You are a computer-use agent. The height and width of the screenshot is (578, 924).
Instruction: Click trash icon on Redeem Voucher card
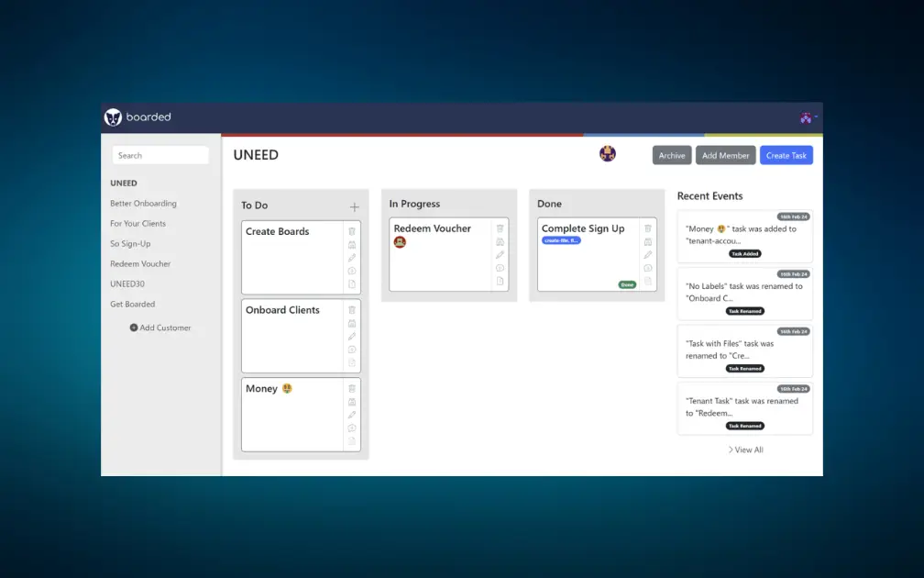click(x=500, y=229)
